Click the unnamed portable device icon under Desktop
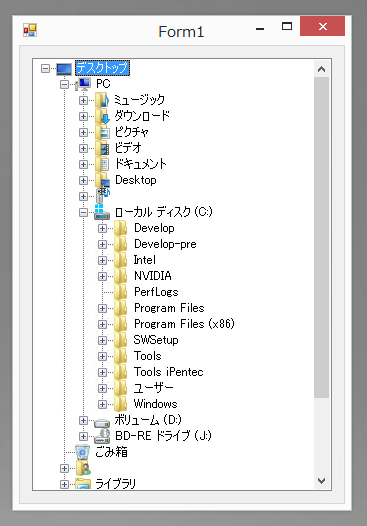 tap(102, 195)
